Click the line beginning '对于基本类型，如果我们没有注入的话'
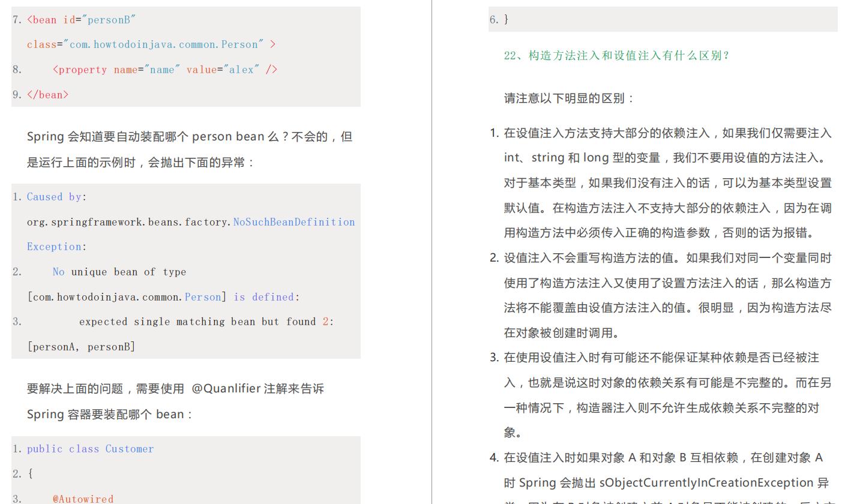845x504 pixels. pyautogui.click(x=668, y=183)
